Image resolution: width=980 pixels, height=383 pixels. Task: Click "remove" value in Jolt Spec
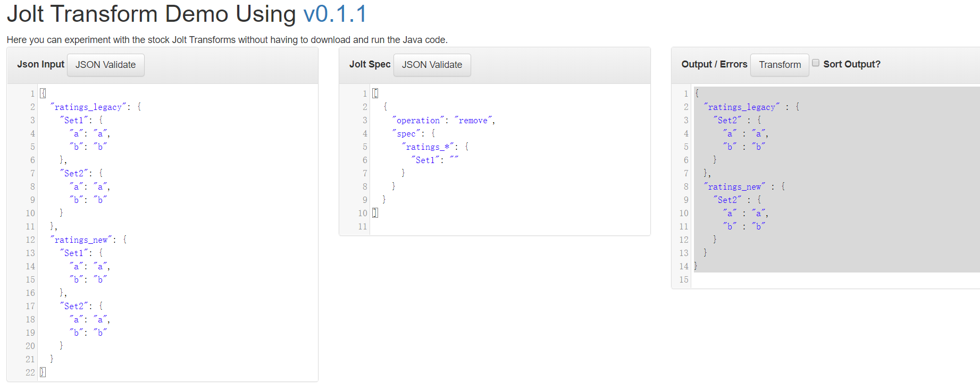pos(473,120)
